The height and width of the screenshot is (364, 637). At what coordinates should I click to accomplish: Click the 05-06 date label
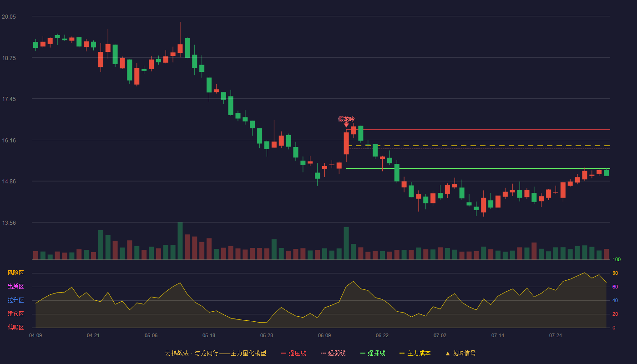click(151, 335)
